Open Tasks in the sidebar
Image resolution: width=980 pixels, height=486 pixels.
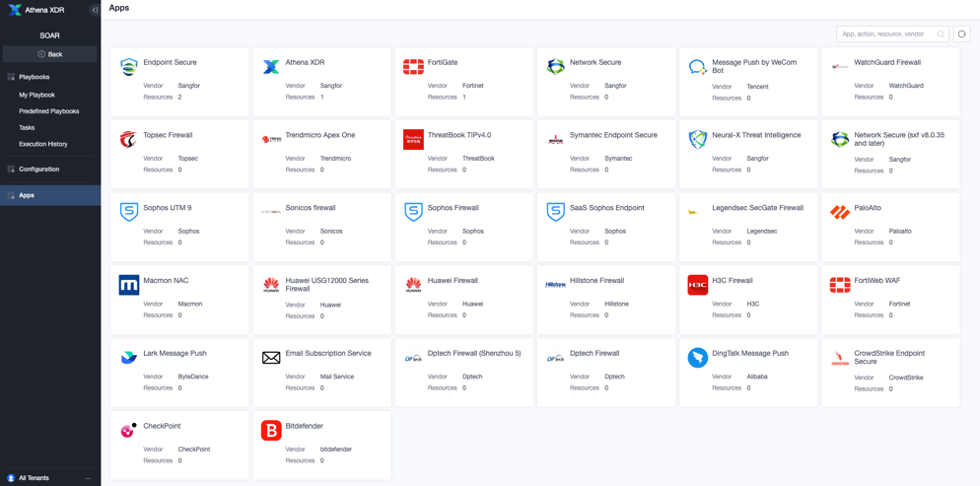(27, 127)
